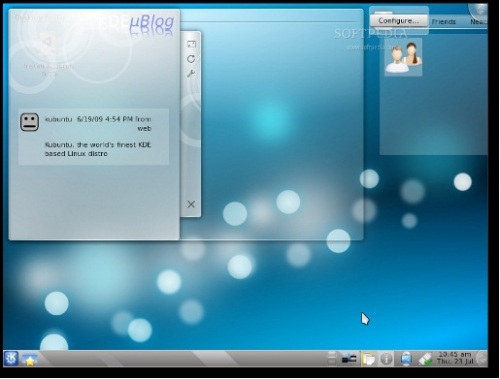Click the starred folder icon in panel
Screen dimensions: 500x379
30,359
